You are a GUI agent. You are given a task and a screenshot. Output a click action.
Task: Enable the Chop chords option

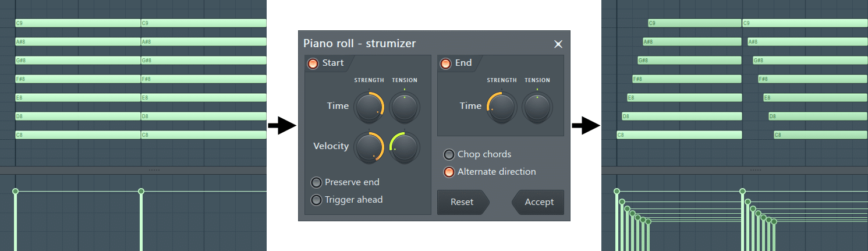[449, 154]
